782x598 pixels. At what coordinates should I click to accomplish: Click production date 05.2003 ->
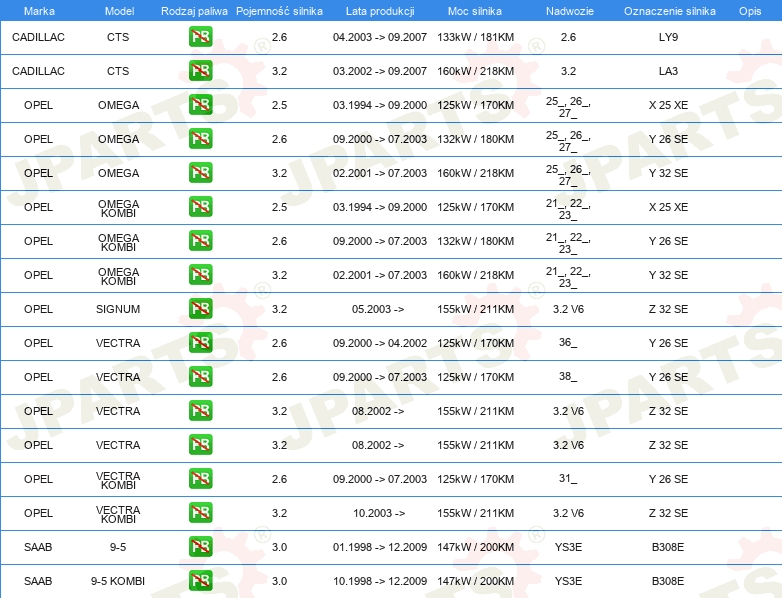(378, 309)
